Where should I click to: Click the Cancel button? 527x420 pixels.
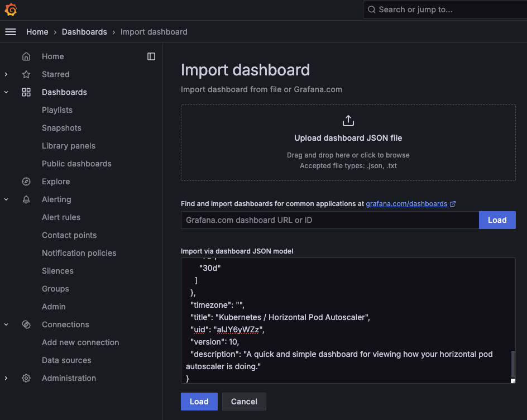244,402
